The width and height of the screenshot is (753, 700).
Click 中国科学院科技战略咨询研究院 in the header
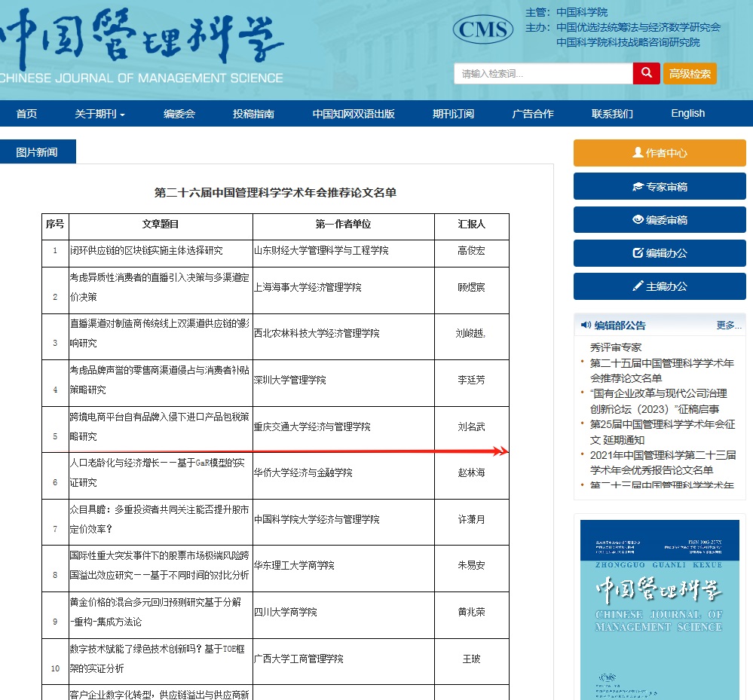pyautogui.click(x=628, y=42)
